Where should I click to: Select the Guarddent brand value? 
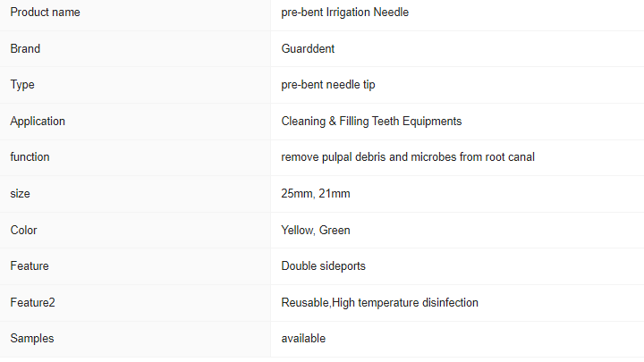tap(308, 49)
